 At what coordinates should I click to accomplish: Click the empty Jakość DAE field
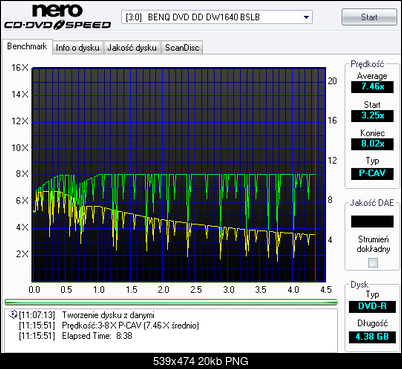[x=372, y=221]
